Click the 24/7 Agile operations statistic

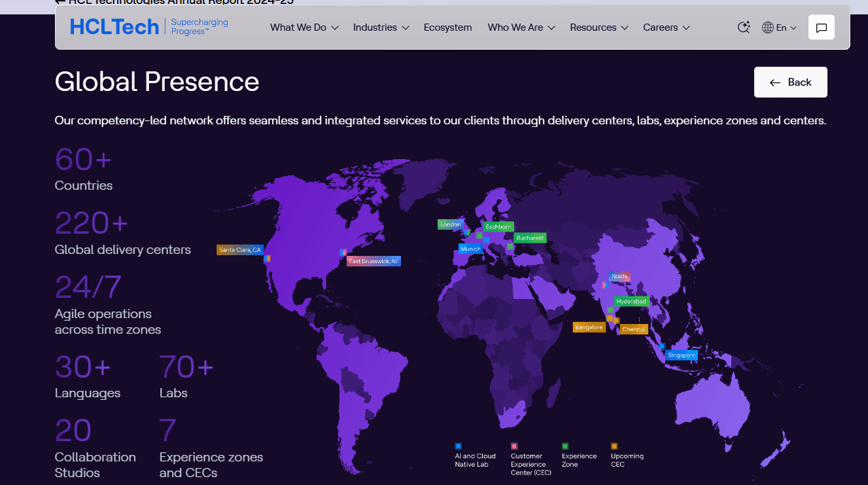(108, 304)
